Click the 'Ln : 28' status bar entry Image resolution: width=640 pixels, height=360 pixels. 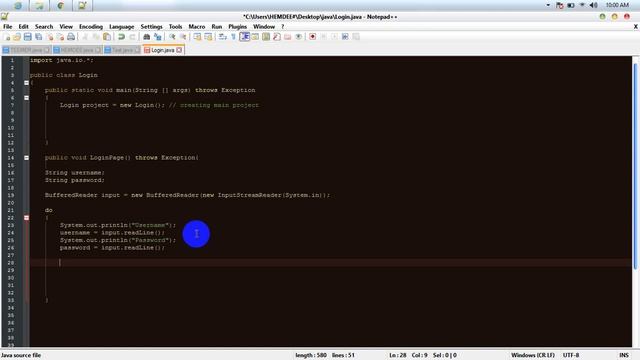(x=398, y=355)
